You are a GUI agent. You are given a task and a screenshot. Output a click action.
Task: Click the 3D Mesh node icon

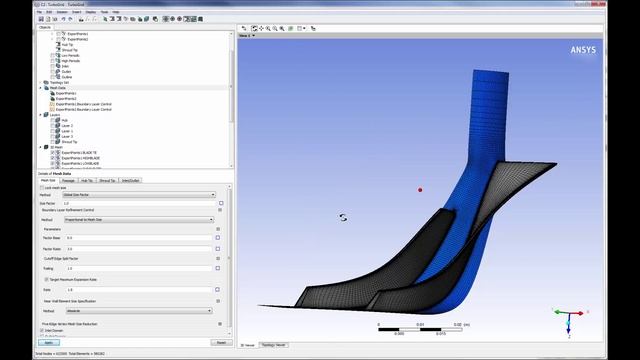click(x=47, y=147)
